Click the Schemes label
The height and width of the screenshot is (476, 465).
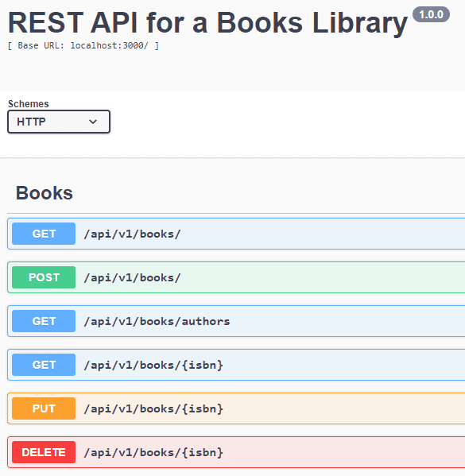(29, 104)
